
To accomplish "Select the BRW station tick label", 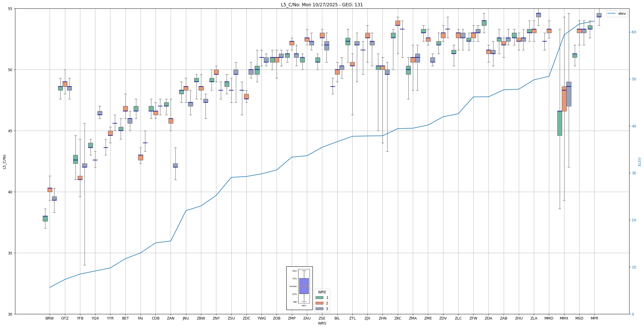I will coord(49,318).
